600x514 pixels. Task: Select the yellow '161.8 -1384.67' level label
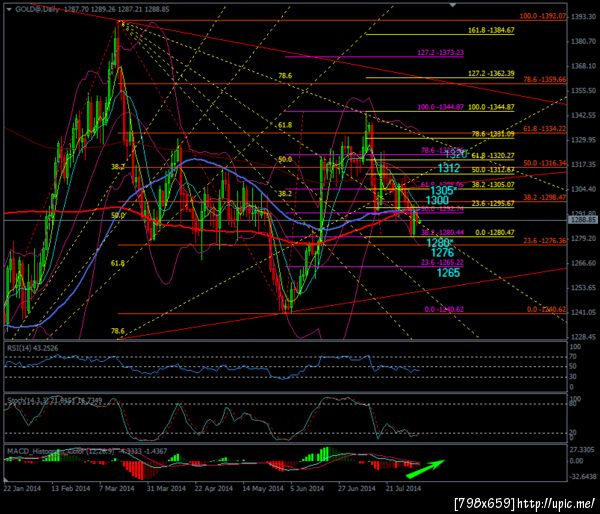491,30
